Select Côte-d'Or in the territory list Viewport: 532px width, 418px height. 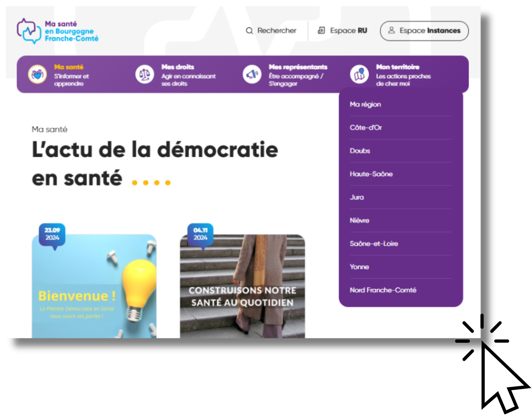(366, 128)
